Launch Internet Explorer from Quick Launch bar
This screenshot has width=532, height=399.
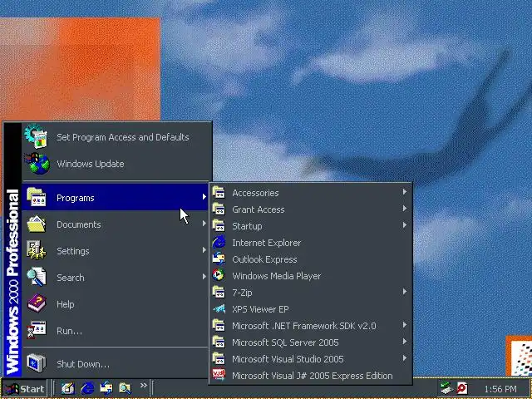point(87,388)
